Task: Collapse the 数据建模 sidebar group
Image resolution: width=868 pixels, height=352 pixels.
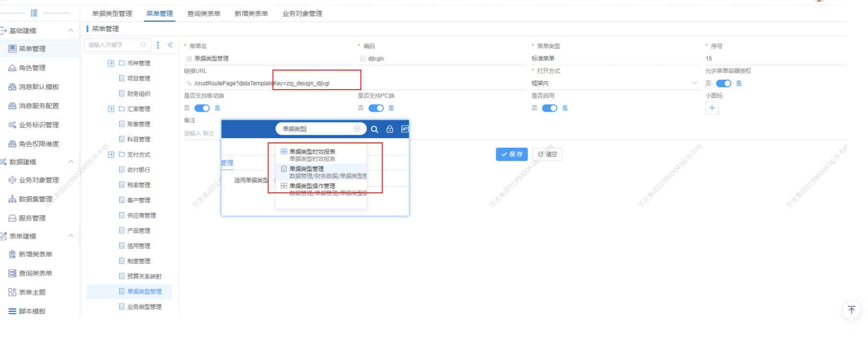Action: pos(70,162)
